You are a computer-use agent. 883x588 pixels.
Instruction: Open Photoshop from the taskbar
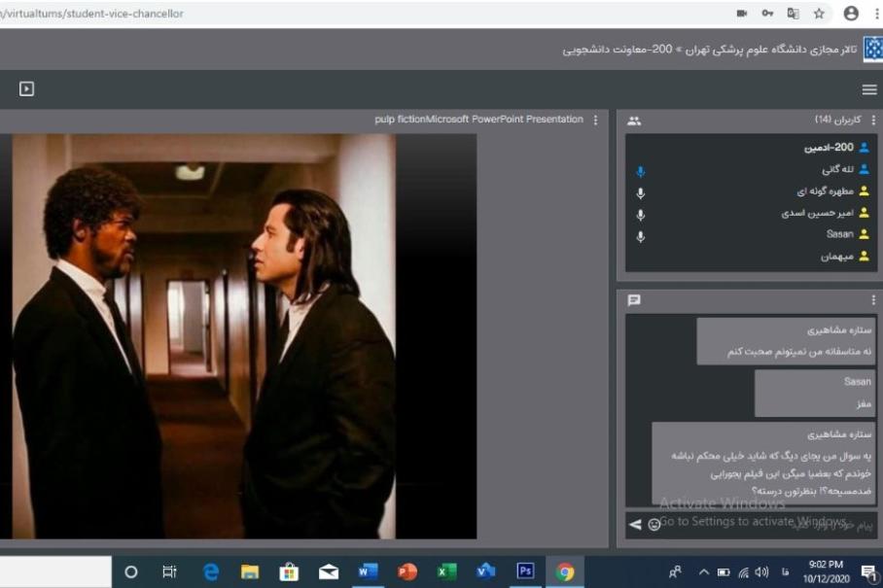[524, 571]
